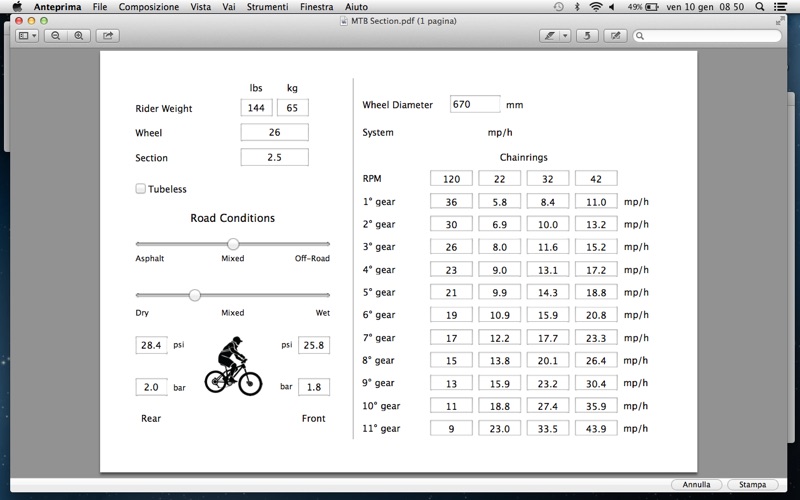Click the rear bar field 2.0
The image size is (800, 500).
tap(151, 387)
